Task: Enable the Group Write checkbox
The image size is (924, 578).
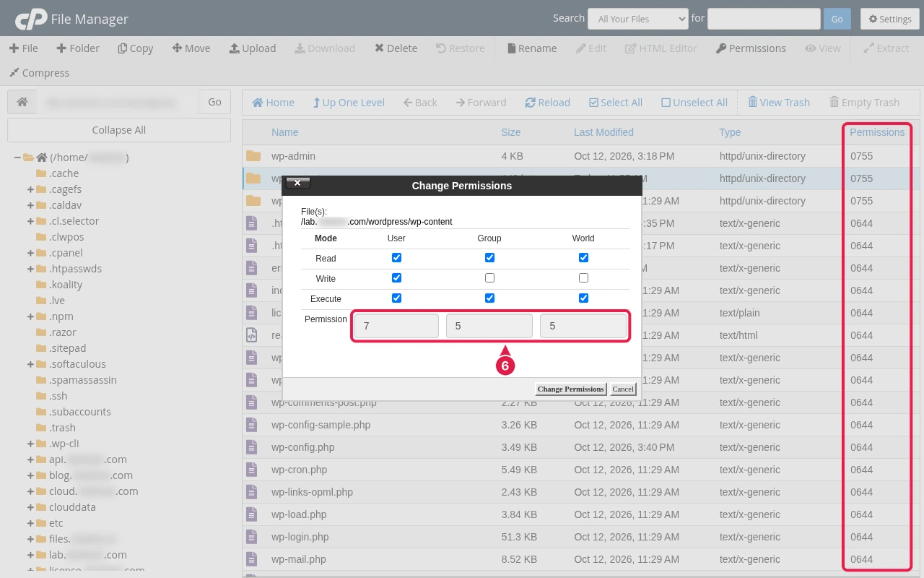Action: pyautogui.click(x=489, y=278)
